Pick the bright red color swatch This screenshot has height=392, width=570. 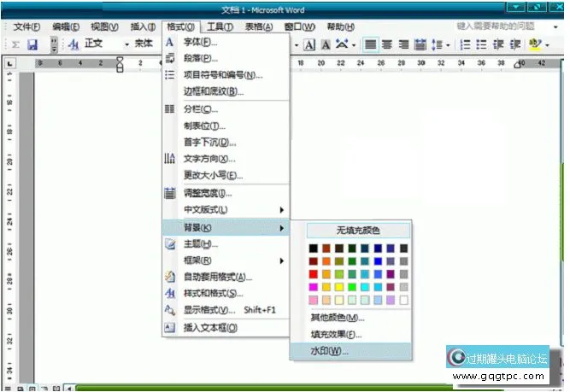(x=314, y=274)
